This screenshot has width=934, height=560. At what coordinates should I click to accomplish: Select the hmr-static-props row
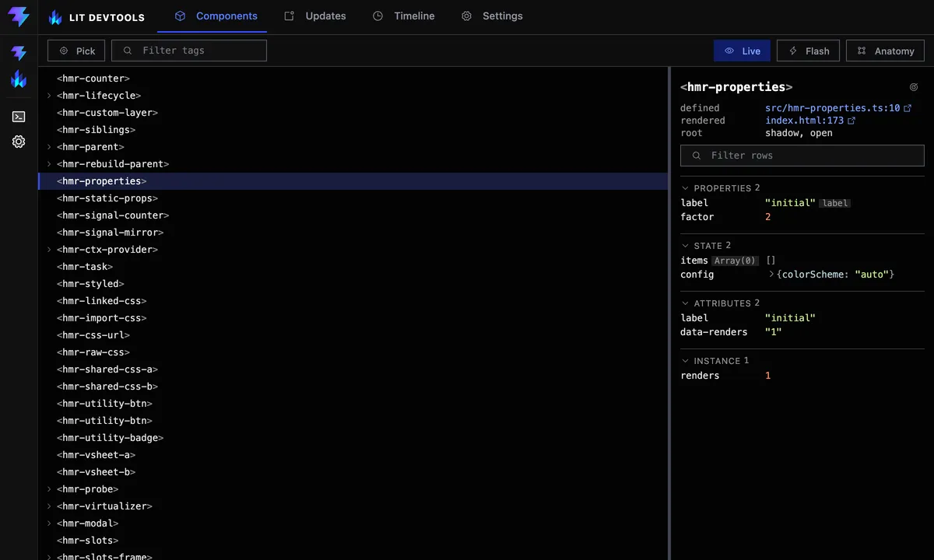tap(353, 198)
